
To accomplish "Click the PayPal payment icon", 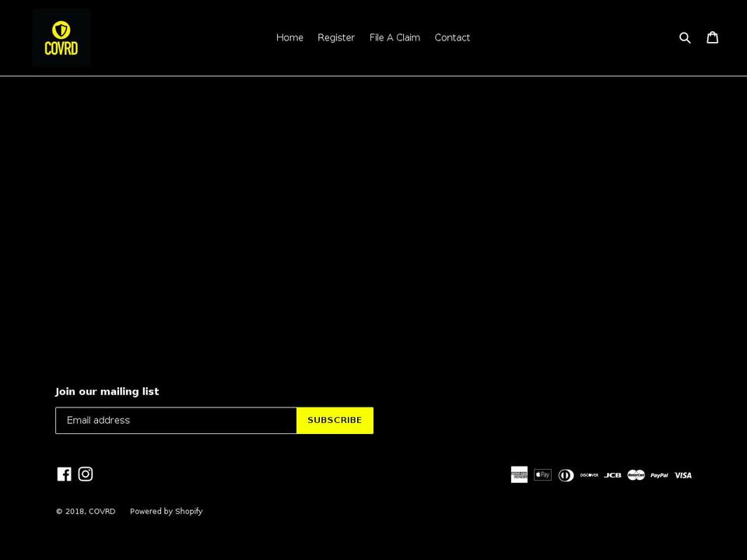I will (659, 475).
